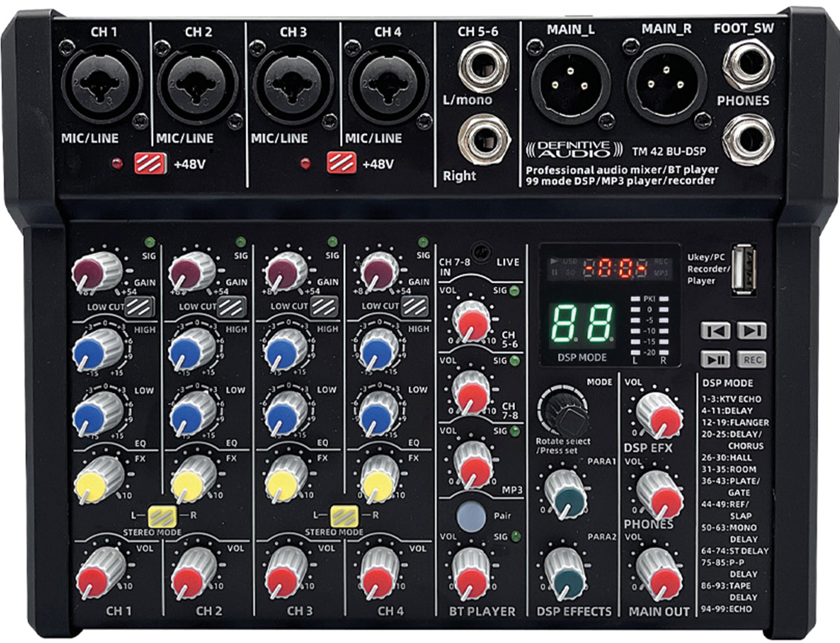Toggle the CH 4 LOW CUT switch
The width and height of the screenshot is (840, 643).
click(x=415, y=306)
